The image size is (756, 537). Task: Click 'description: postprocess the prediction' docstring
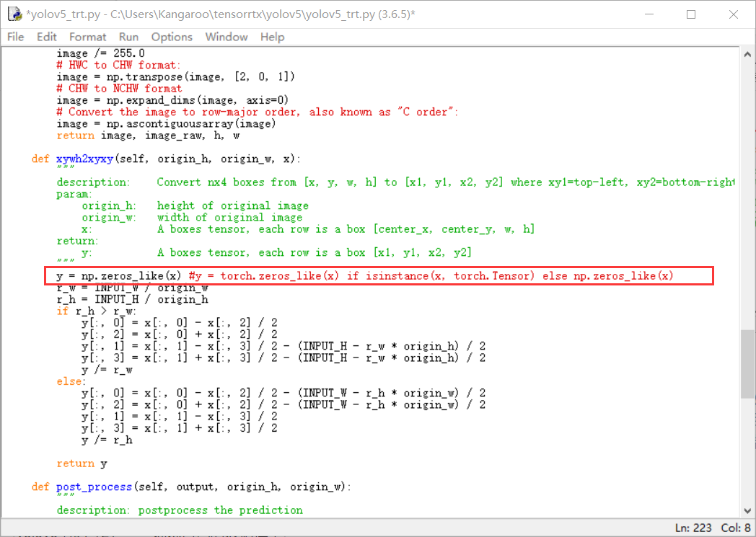[180, 510]
